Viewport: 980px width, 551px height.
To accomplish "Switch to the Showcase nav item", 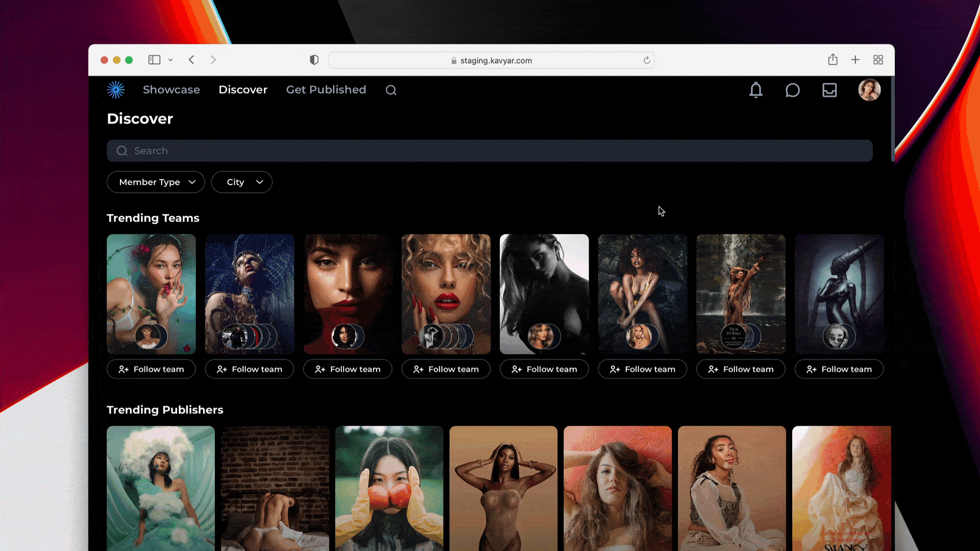I will click(171, 90).
